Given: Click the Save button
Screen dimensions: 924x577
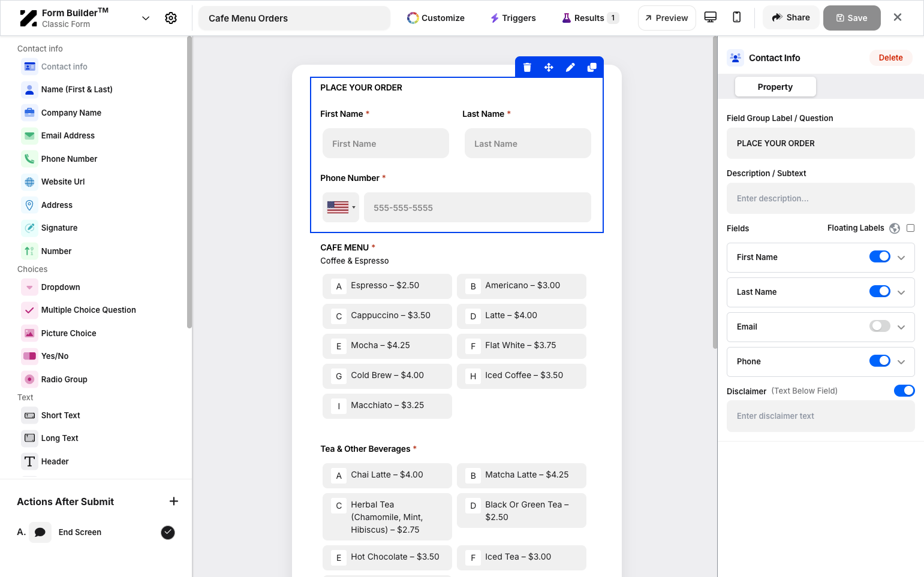Looking at the screenshot, I should 852,18.
